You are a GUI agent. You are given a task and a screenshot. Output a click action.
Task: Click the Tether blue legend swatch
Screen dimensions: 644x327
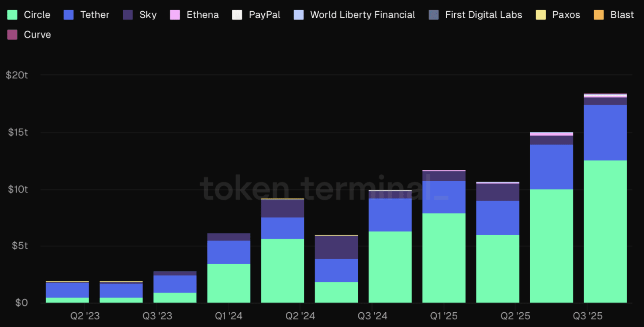pos(69,15)
